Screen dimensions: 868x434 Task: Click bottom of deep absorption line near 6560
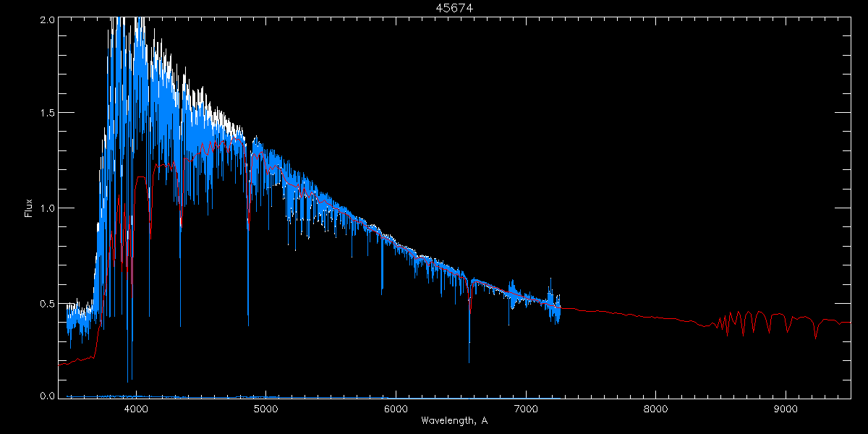(469, 360)
